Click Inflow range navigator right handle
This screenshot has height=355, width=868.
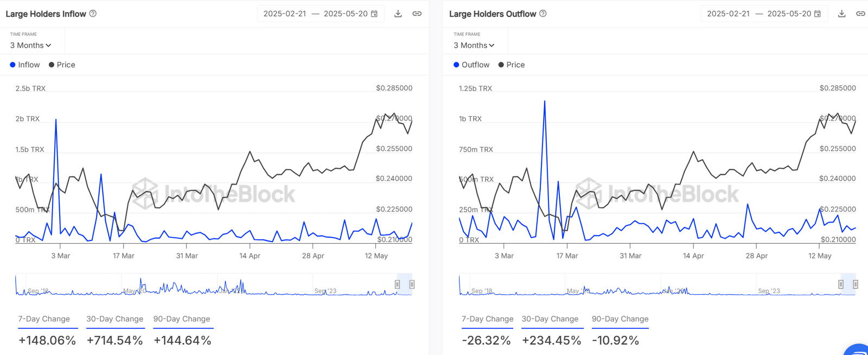point(412,284)
